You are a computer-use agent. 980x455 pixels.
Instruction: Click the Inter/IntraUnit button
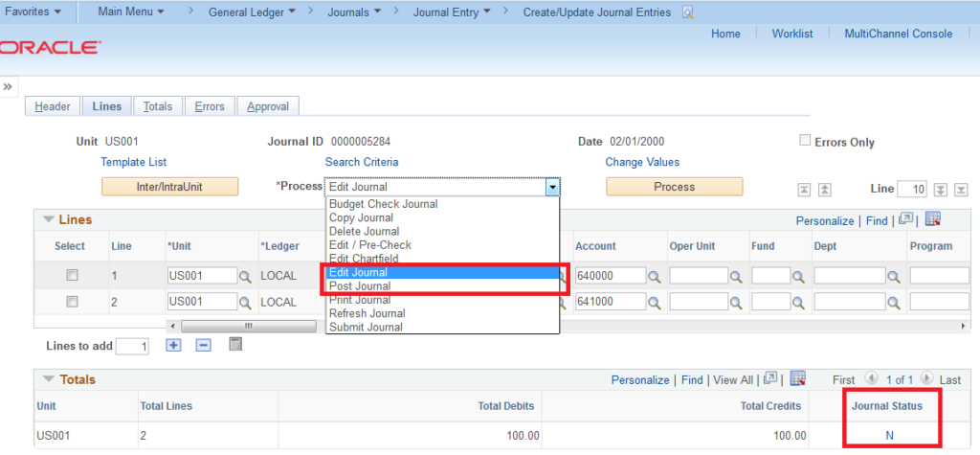[170, 187]
